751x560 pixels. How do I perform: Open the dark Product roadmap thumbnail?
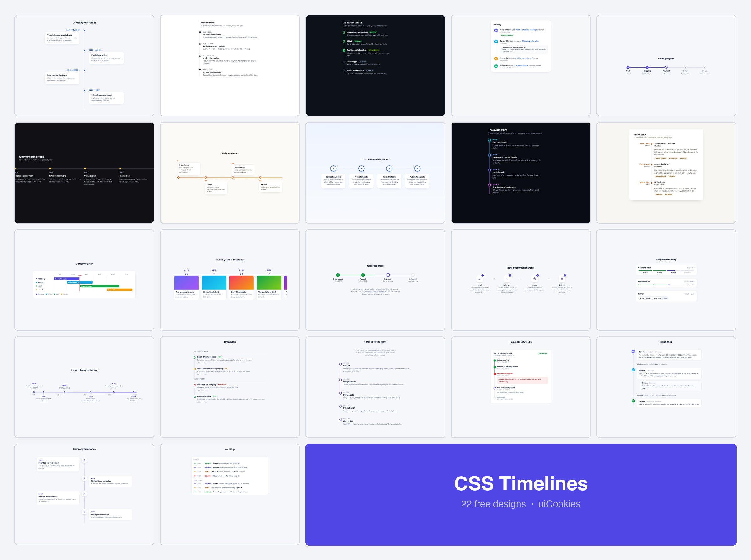click(x=375, y=65)
